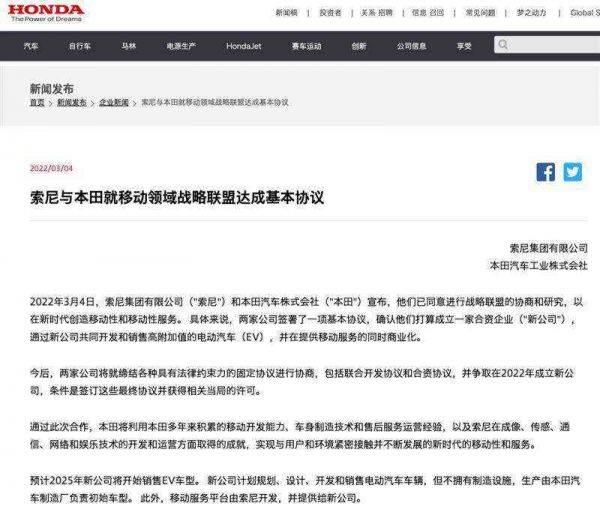This screenshot has width=600, height=518.
Task: Open 公司信息 in the navigation bar
Action: coord(411,46)
